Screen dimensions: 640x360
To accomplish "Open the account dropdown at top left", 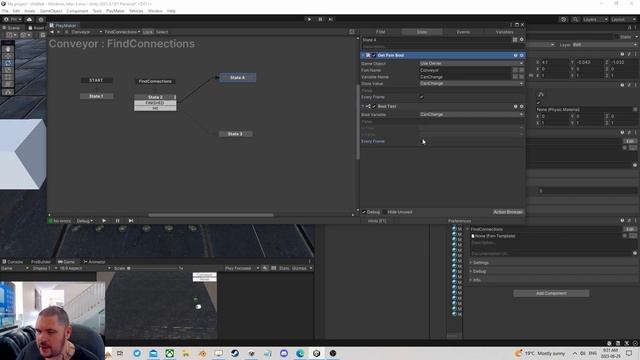I will click(12, 19).
